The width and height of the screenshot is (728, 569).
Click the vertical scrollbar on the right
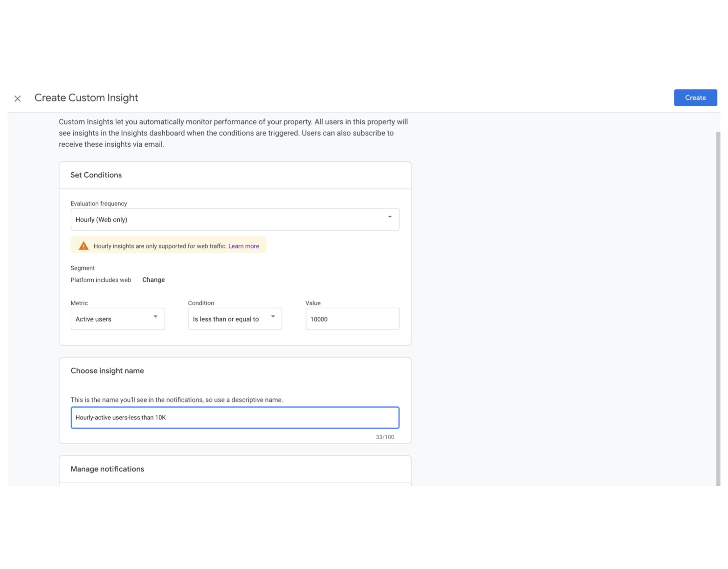718,303
